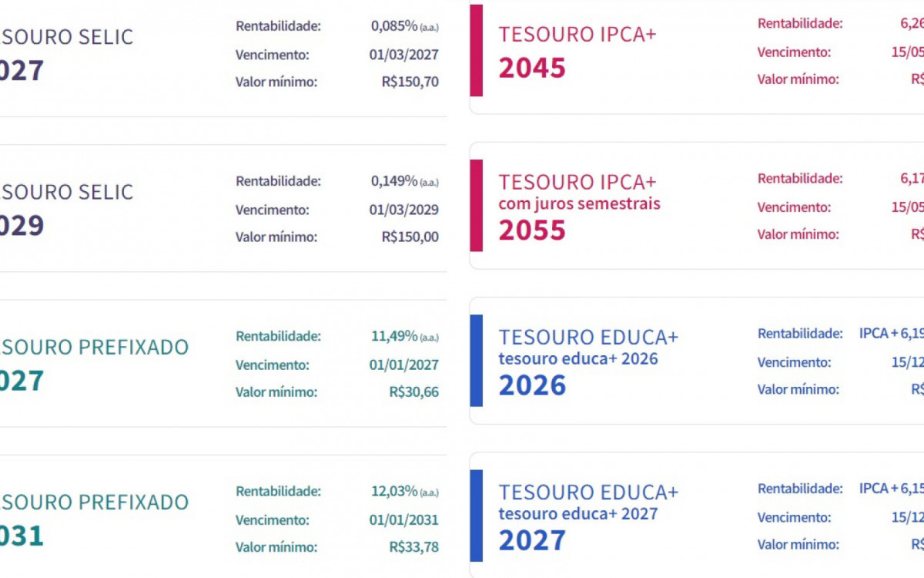Click the IPCA + 6,19 rate on EDUCA+ 2026
The width and height of the screenshot is (924, 578).
click(890, 334)
